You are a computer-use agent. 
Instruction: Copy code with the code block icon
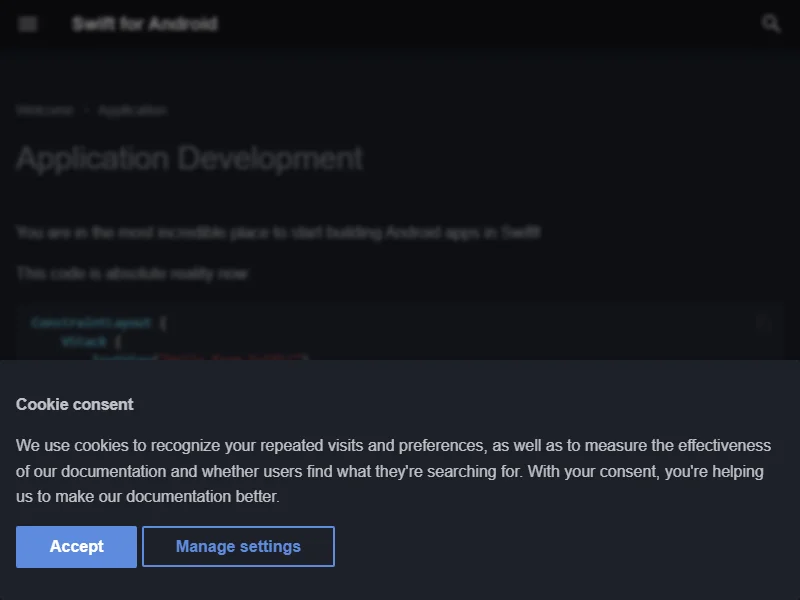763,323
